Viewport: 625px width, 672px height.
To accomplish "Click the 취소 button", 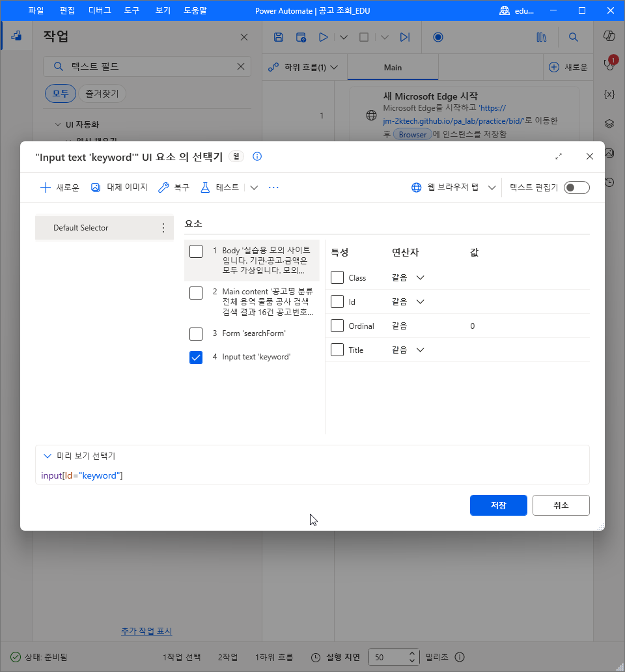I will pyautogui.click(x=561, y=505).
